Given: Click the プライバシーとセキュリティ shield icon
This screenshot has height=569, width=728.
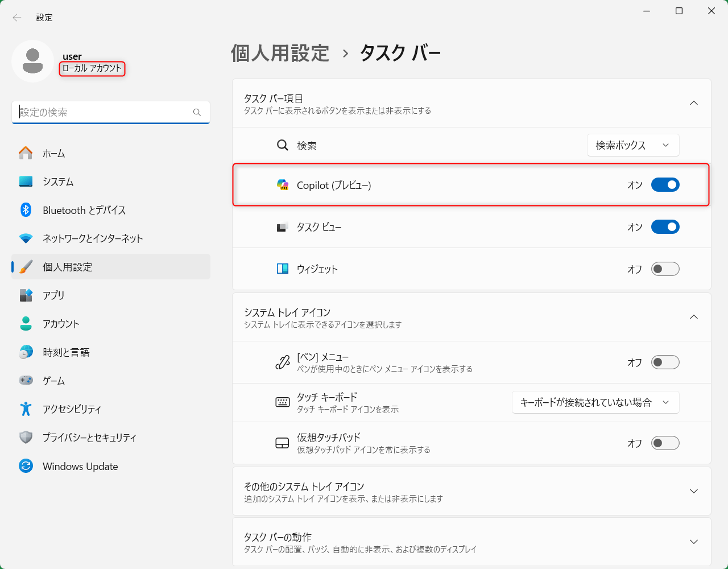Looking at the screenshot, I should coord(26,438).
